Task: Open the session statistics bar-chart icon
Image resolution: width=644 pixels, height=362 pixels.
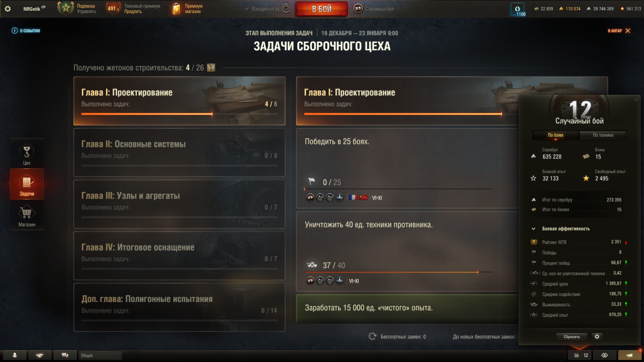Action: tap(581, 355)
